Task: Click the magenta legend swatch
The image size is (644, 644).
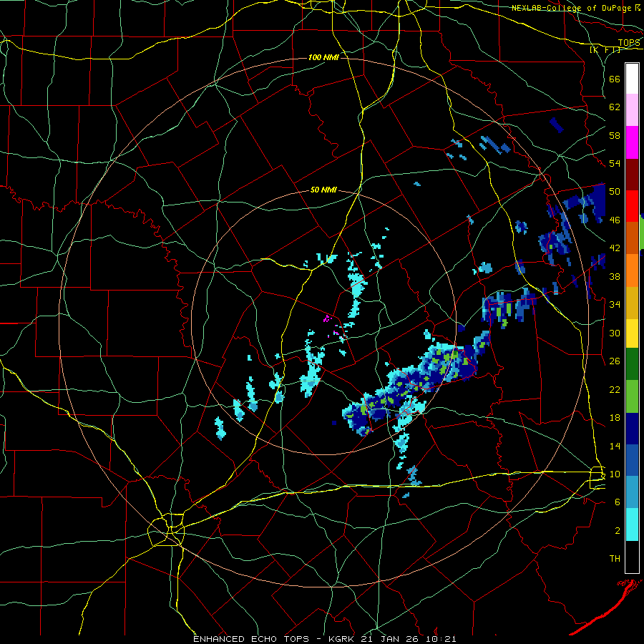Action: click(x=632, y=142)
